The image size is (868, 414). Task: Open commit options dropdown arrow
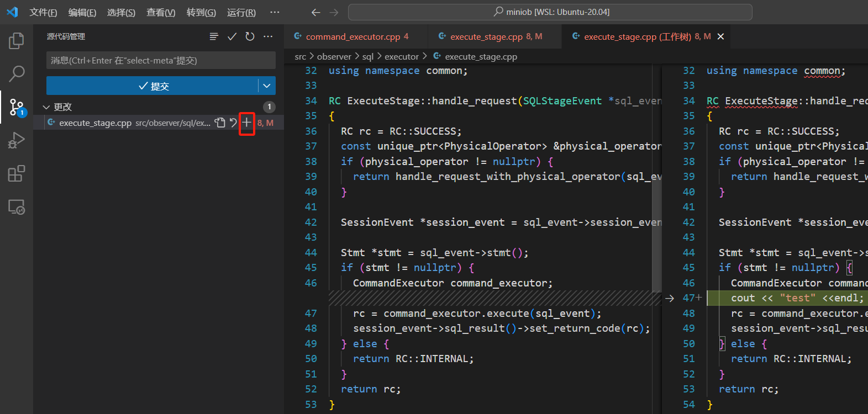click(x=267, y=86)
